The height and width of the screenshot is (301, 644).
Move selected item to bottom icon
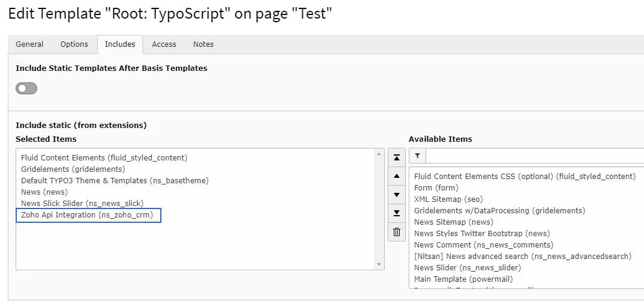[396, 213]
